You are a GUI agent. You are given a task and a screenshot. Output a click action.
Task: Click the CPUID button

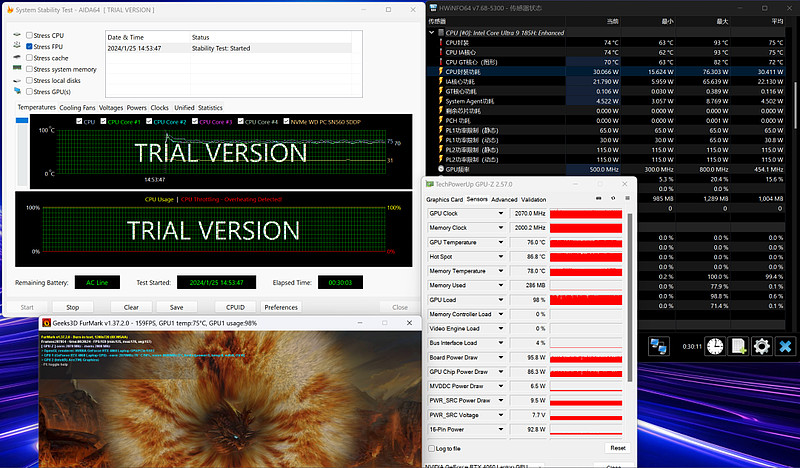[x=235, y=307]
